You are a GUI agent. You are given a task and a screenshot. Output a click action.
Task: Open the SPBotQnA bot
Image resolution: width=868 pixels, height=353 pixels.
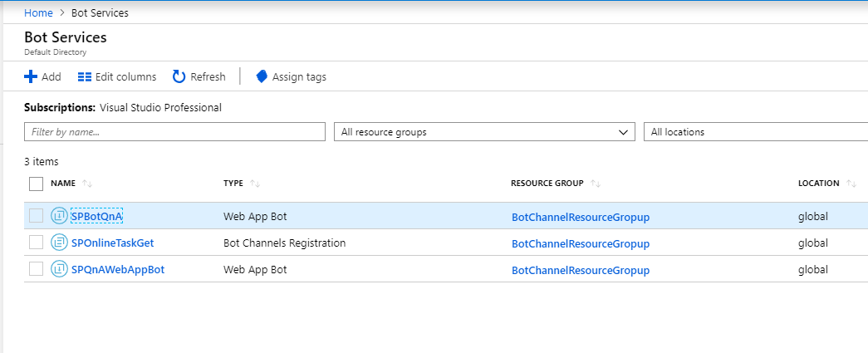pyautogui.click(x=97, y=217)
